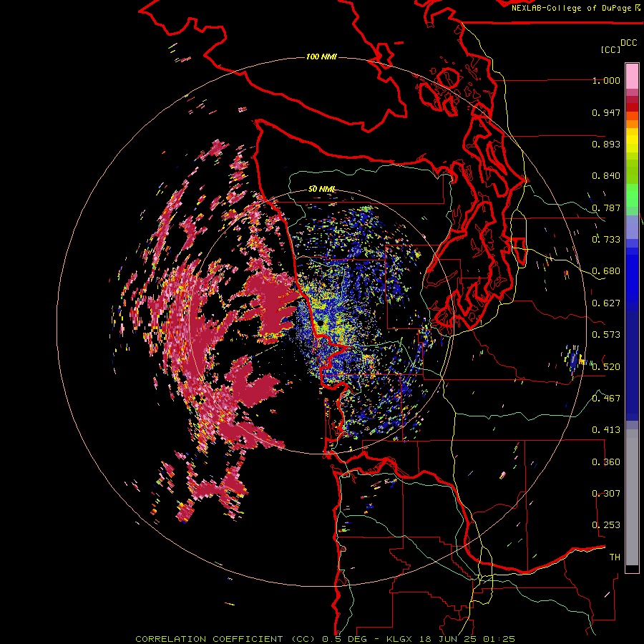Click the 0.947 color scale value

pos(606,112)
